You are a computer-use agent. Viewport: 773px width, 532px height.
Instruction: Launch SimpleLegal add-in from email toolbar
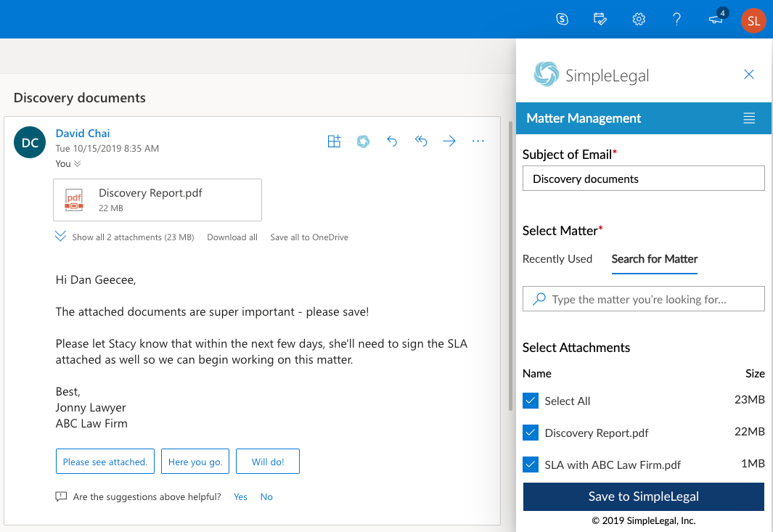pyautogui.click(x=363, y=142)
